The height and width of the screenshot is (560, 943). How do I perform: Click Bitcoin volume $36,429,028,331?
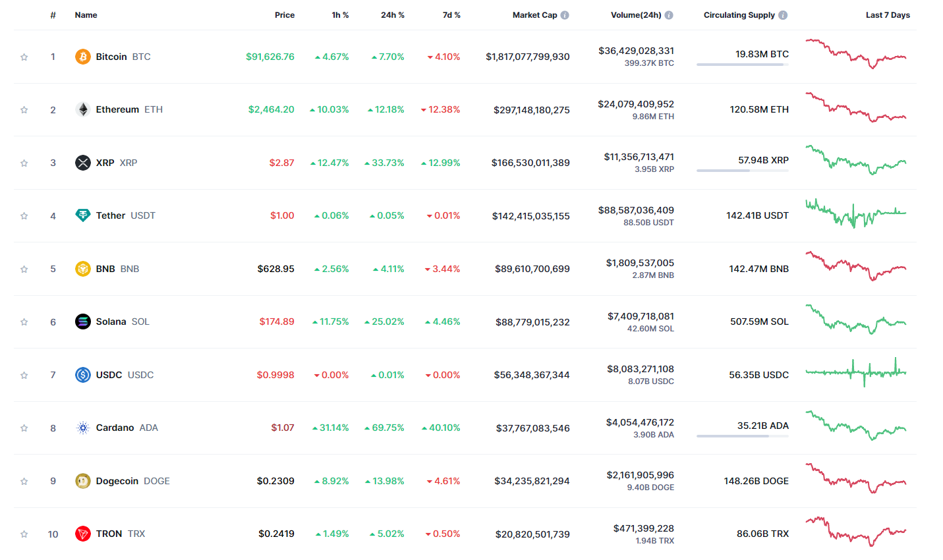(636, 51)
